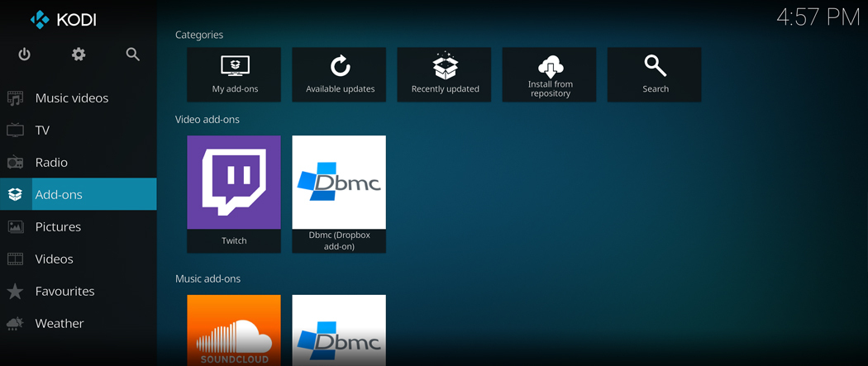The image size is (868, 366).
Task: Open the Twitch video add-on
Action: [234, 194]
